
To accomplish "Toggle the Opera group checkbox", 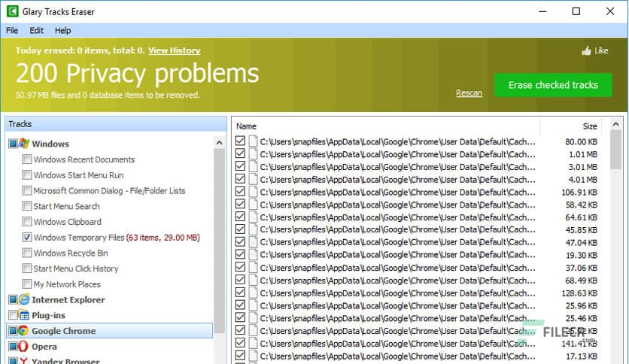I will coord(13,347).
